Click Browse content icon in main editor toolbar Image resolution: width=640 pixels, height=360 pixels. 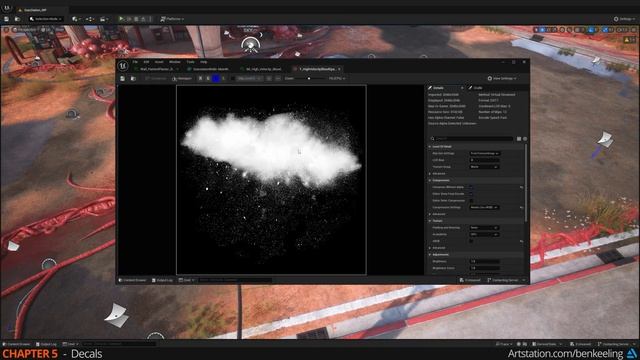point(17,19)
